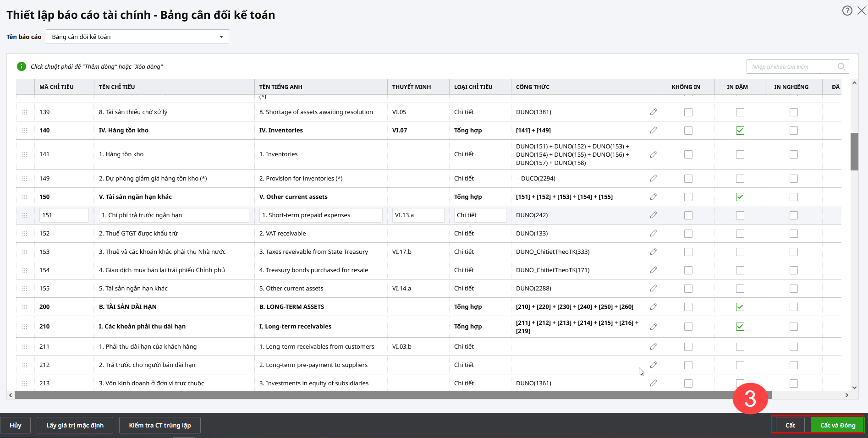Click drag handle for row 155

(25, 289)
